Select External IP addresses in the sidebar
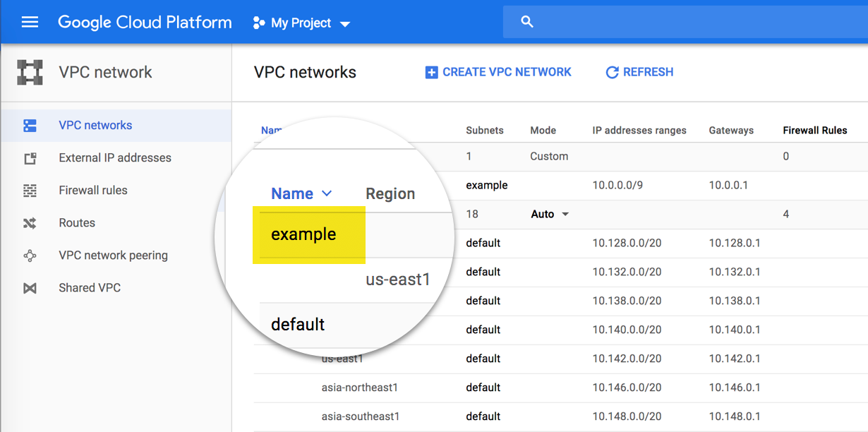 click(x=114, y=157)
